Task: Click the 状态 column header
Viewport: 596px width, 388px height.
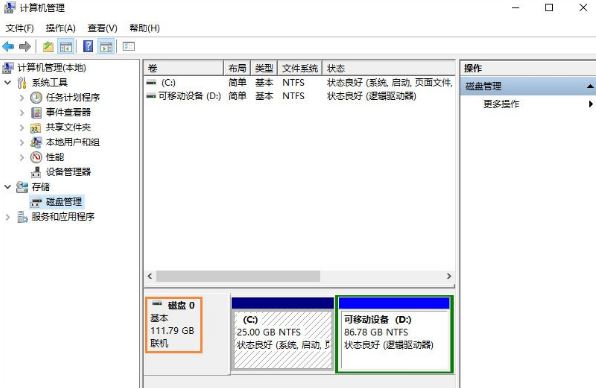Action: [x=388, y=68]
